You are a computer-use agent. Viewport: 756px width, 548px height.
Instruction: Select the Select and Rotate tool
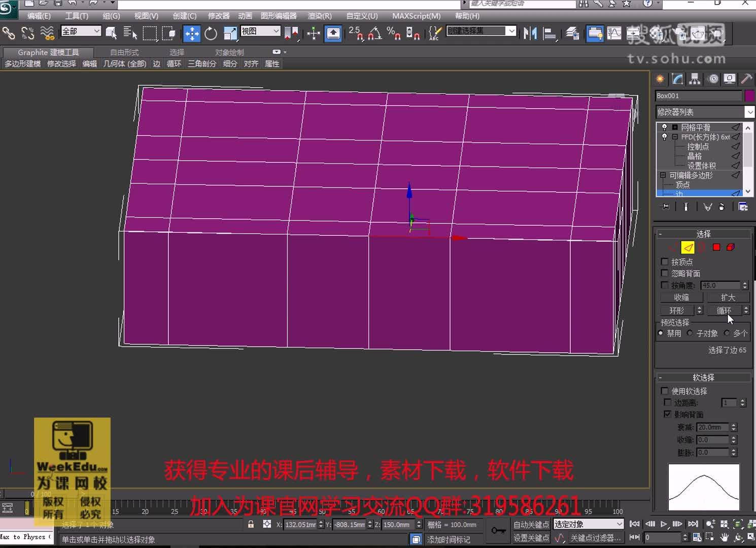coord(211,33)
